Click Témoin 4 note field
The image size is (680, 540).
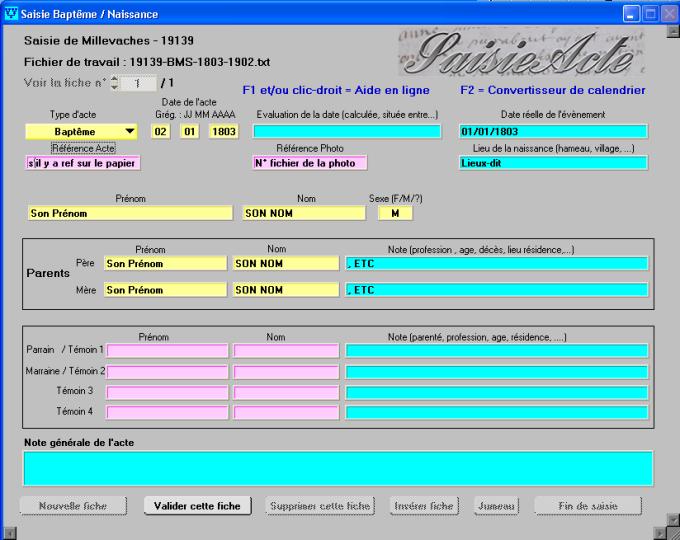pyautogui.click(x=497, y=412)
